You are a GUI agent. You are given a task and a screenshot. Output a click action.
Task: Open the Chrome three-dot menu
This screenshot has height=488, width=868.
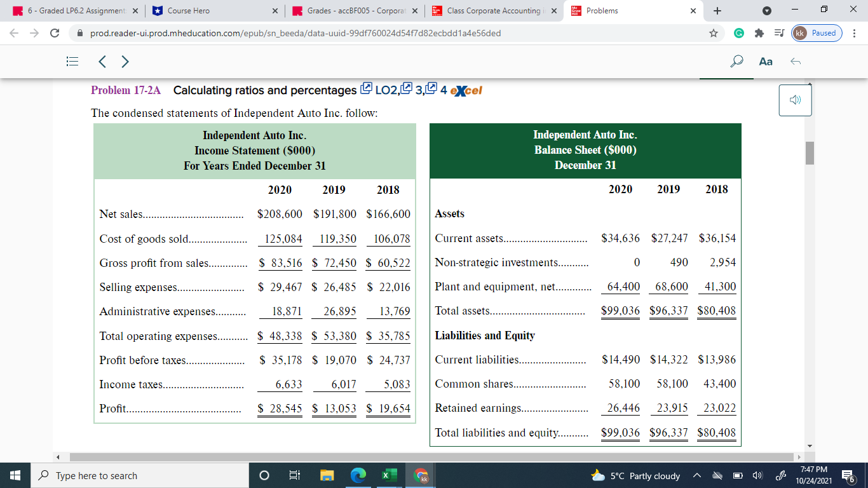click(x=855, y=33)
